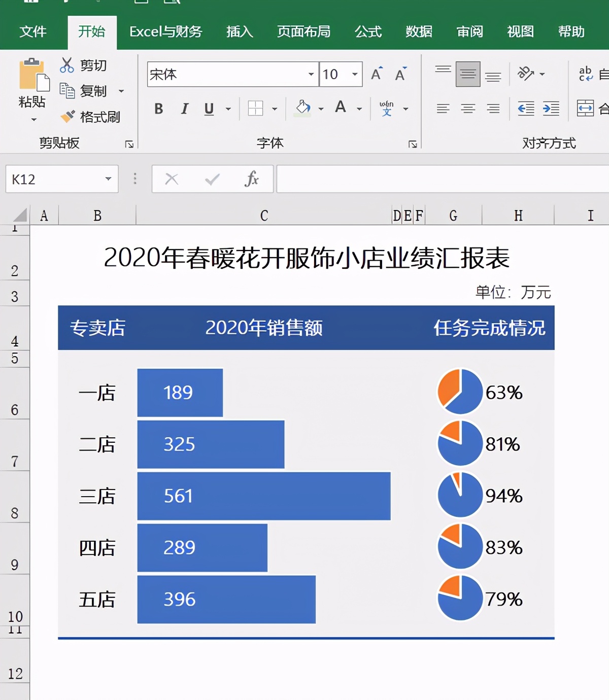
Task: Open the font name dropdown showing 宋体
Action: coord(310,74)
